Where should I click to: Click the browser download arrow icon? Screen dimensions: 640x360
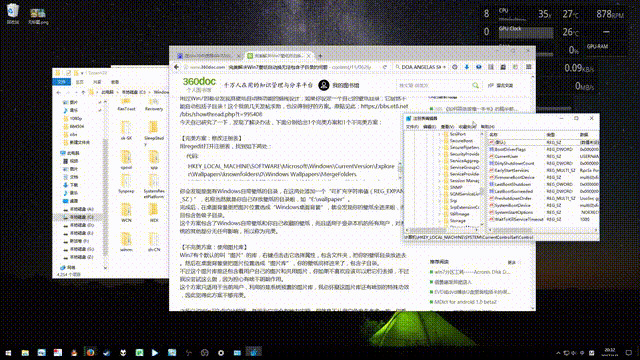point(467,67)
